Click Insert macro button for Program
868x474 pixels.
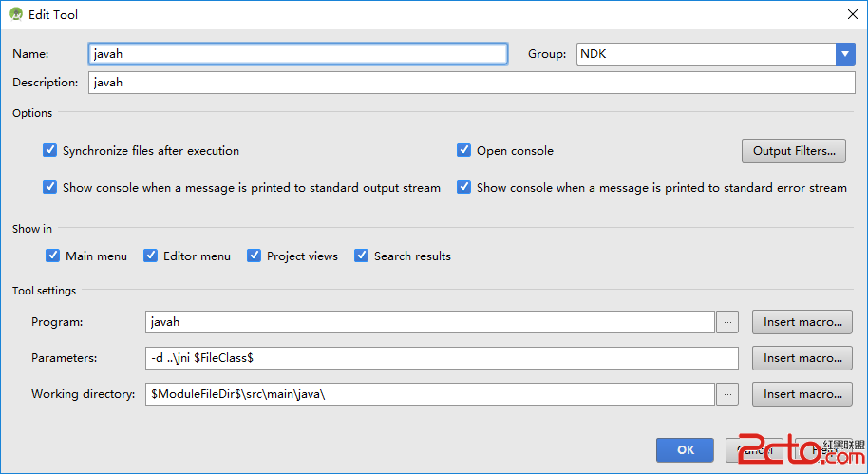(802, 322)
